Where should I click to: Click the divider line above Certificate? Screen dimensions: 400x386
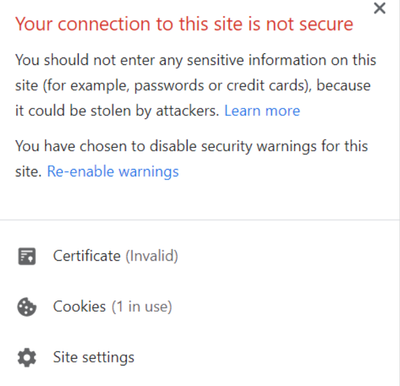(200, 220)
